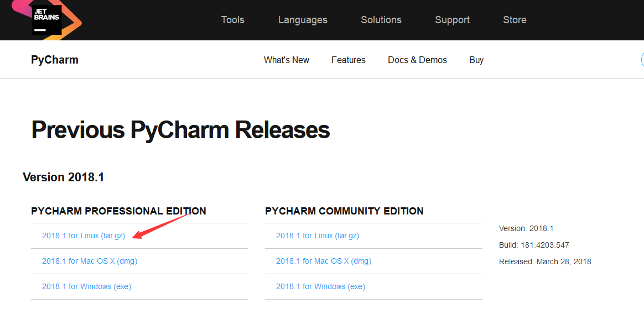
Task: Go to the Store menu item
Action: [x=515, y=19]
